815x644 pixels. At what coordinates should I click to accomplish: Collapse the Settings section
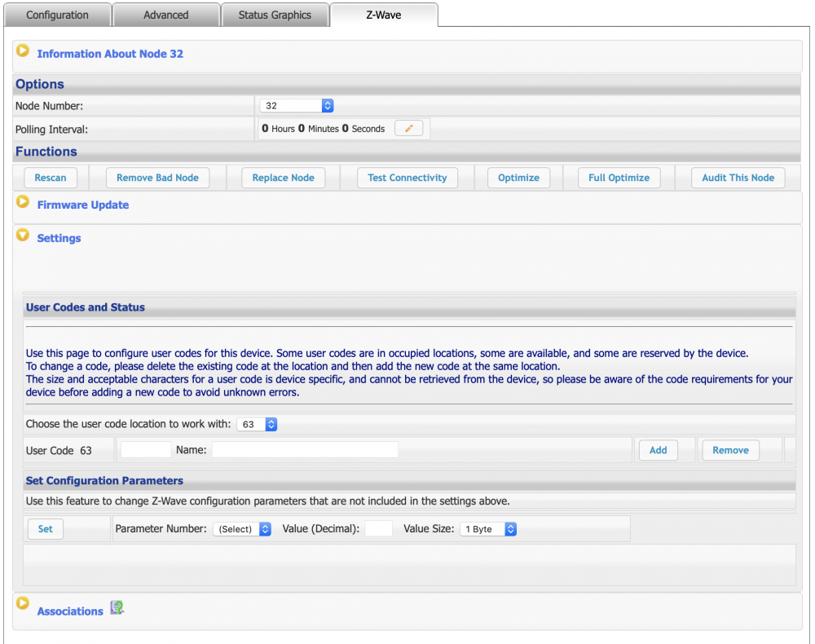click(x=24, y=236)
